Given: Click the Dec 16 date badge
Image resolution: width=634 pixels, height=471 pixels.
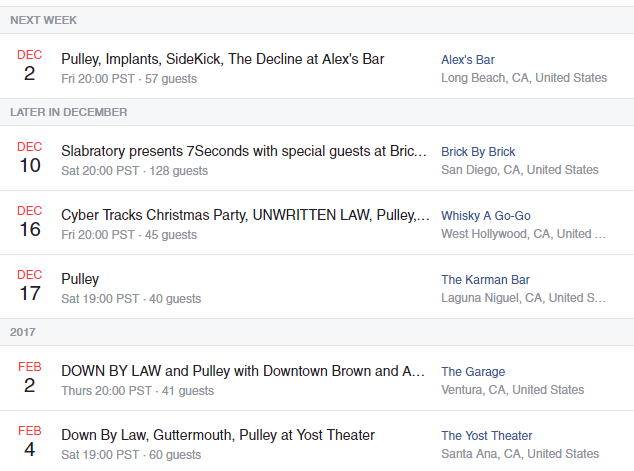Looking at the screenshot, I should (30, 223).
